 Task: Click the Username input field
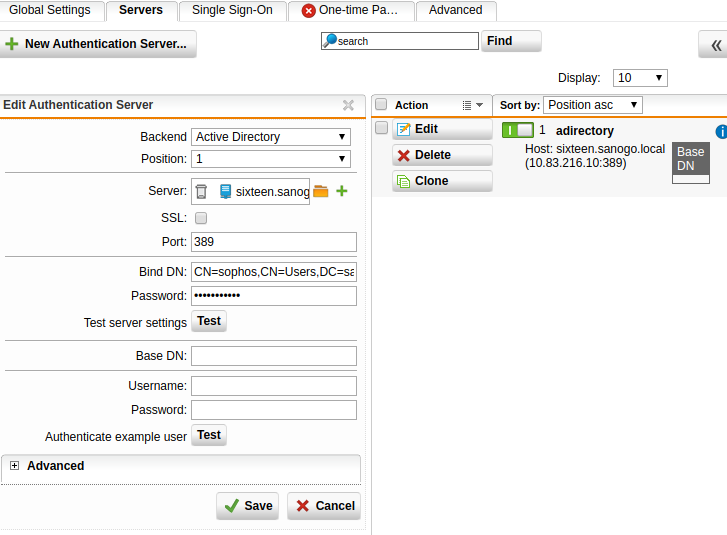[274, 386]
